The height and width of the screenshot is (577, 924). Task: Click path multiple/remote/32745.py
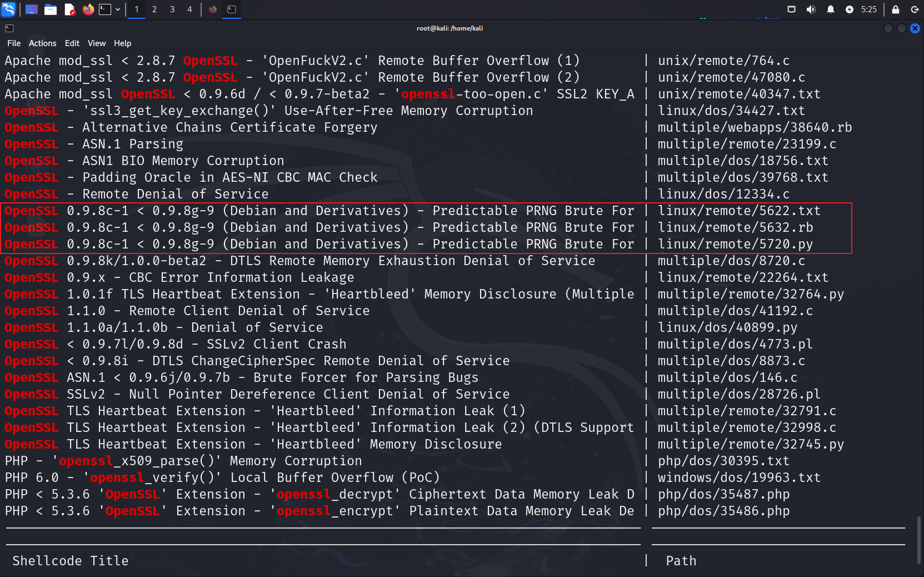click(751, 444)
